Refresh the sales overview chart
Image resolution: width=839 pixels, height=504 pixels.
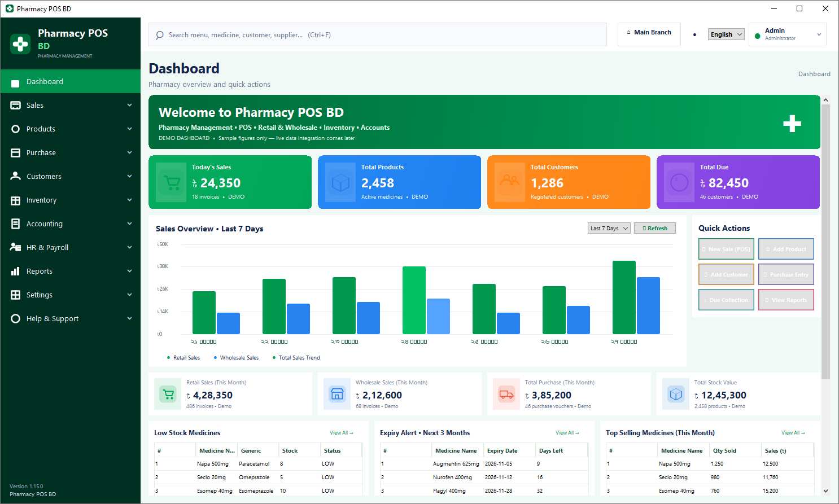pyautogui.click(x=655, y=228)
